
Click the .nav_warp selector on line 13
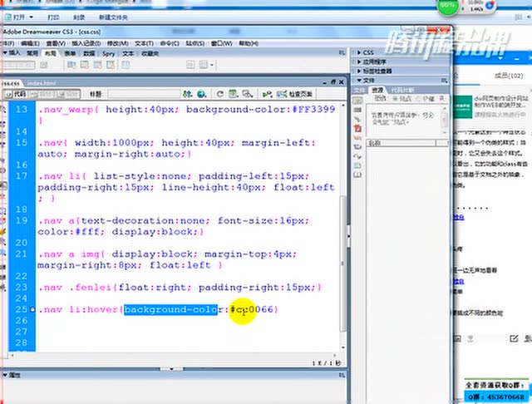pyautogui.click(x=66, y=110)
